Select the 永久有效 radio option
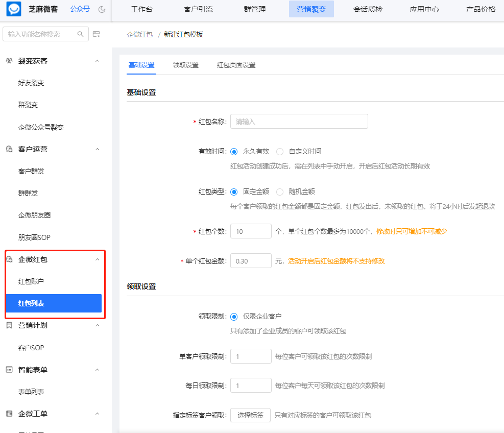 pyautogui.click(x=234, y=151)
